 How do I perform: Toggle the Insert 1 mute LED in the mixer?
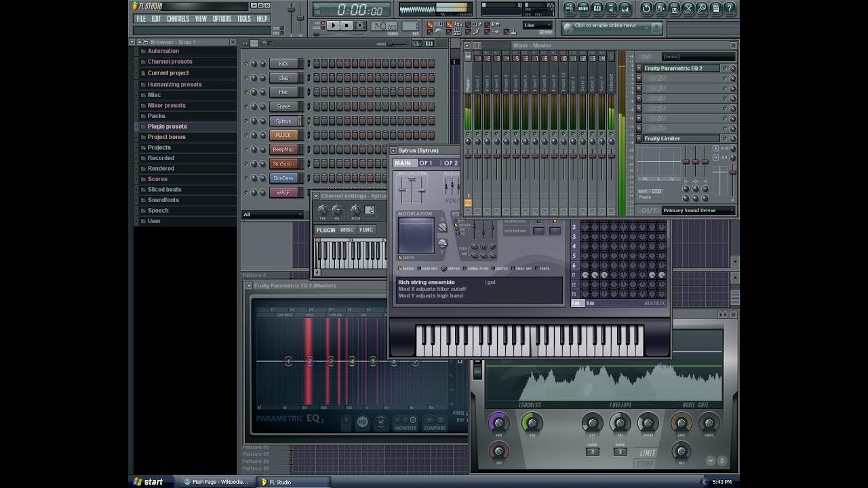[x=477, y=134]
